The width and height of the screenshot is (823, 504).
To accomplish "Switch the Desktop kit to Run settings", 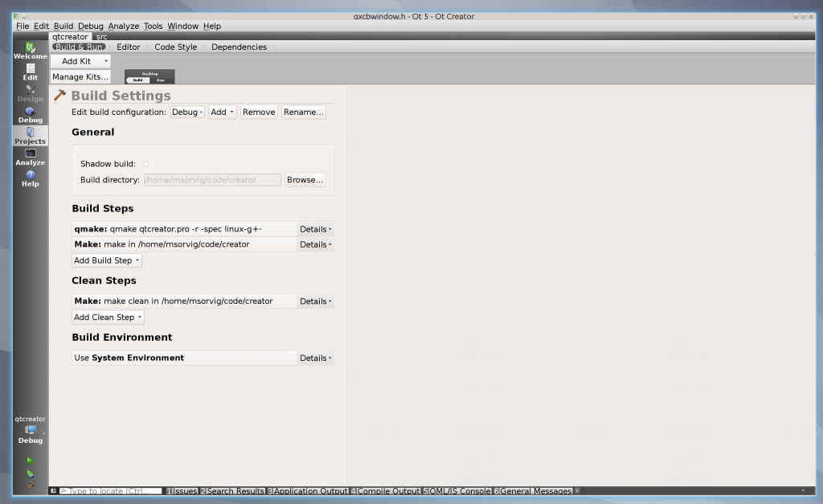I will tap(161, 80).
